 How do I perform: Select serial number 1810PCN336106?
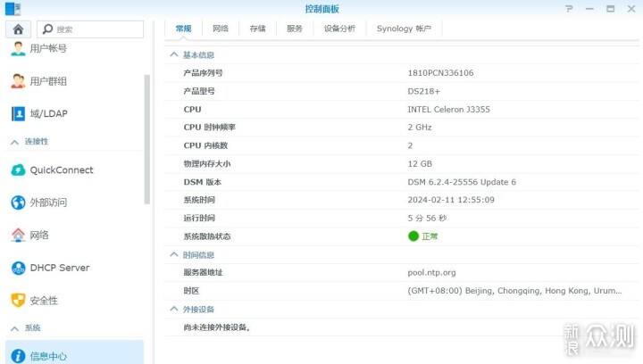coord(441,73)
